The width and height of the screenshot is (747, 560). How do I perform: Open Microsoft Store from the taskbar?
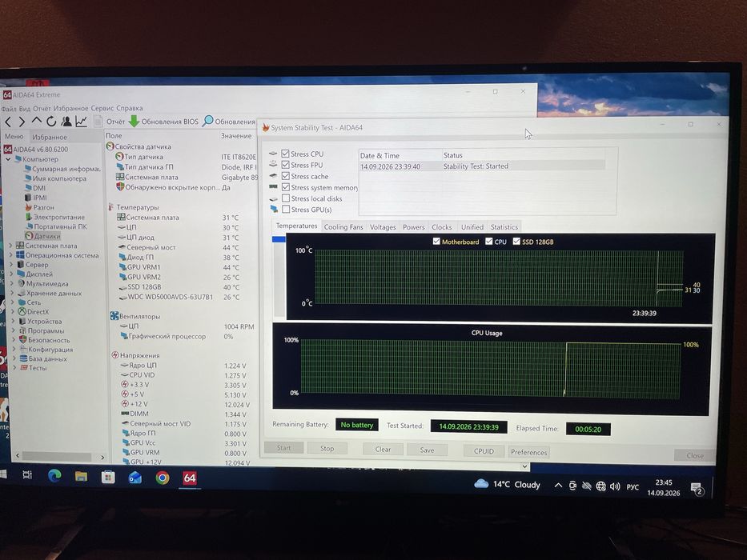coord(108,477)
